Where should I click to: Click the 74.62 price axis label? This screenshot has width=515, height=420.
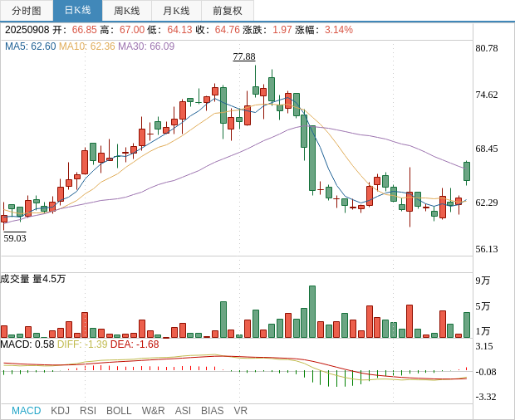pyautogui.click(x=487, y=95)
